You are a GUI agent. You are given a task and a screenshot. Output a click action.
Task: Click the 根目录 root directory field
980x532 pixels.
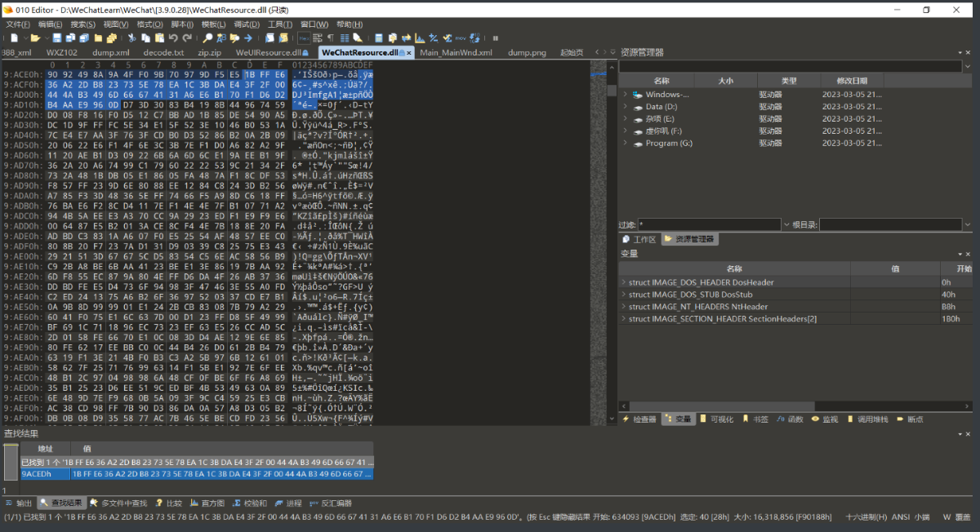click(x=890, y=224)
